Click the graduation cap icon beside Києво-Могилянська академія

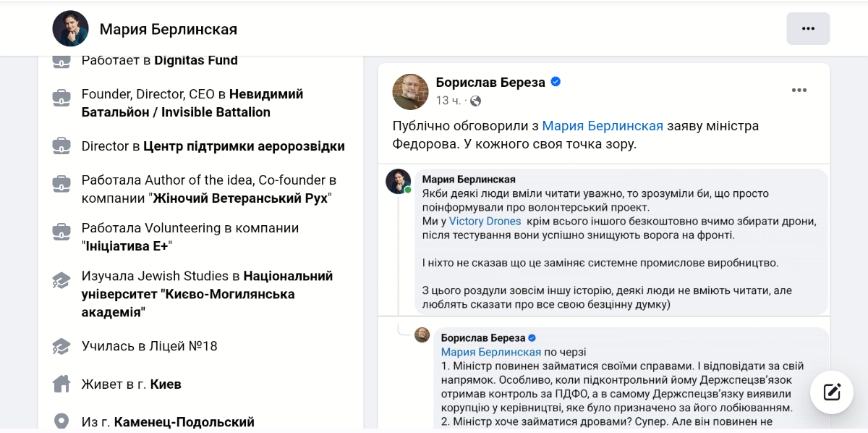pos(61,280)
